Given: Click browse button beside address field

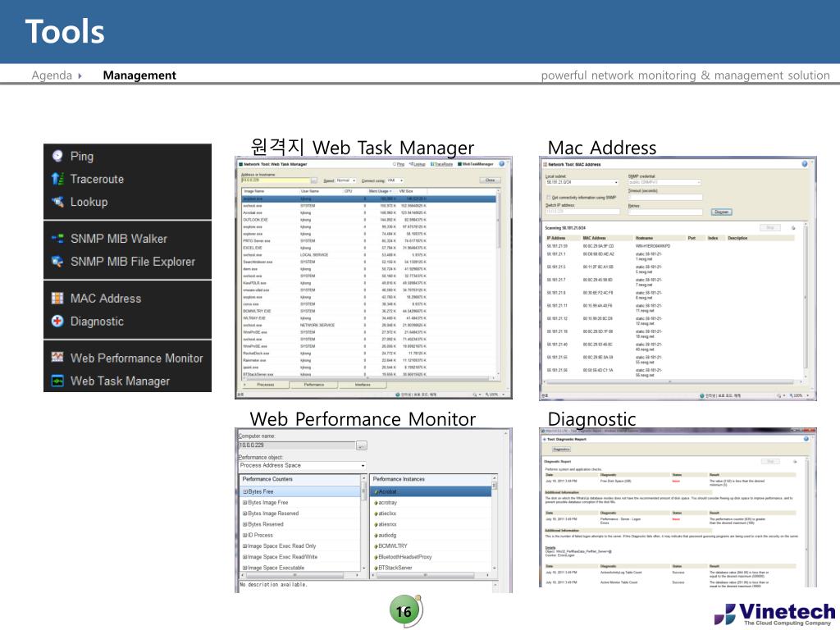Looking at the screenshot, I should 314,180.
